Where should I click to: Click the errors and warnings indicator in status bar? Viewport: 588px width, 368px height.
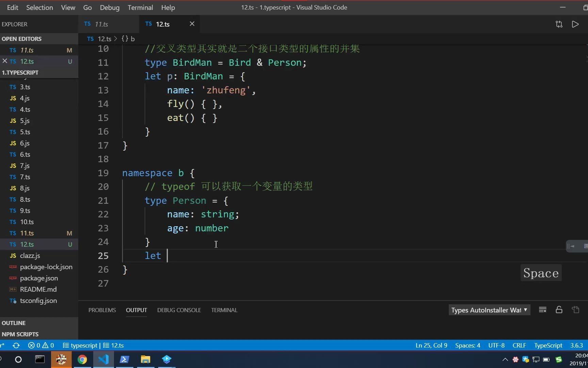tap(41, 345)
